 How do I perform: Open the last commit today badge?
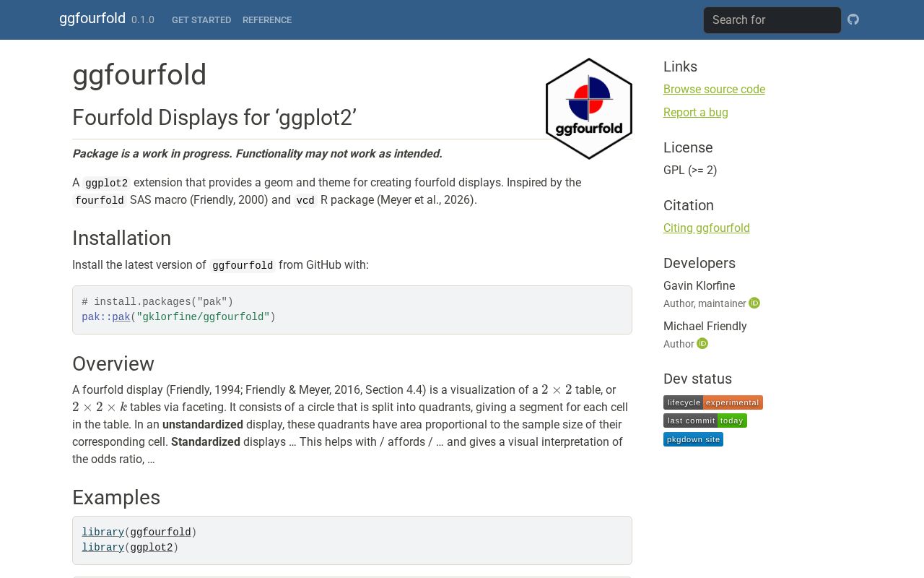705,420
